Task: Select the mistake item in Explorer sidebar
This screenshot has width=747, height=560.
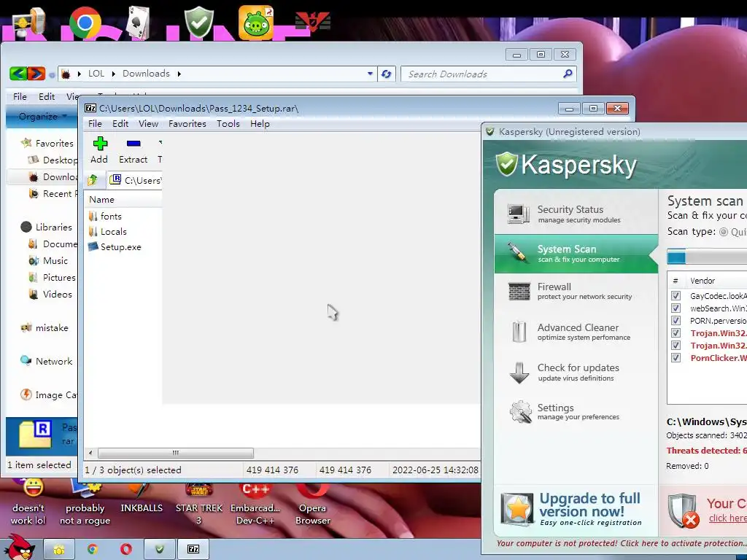Action: (x=44, y=328)
